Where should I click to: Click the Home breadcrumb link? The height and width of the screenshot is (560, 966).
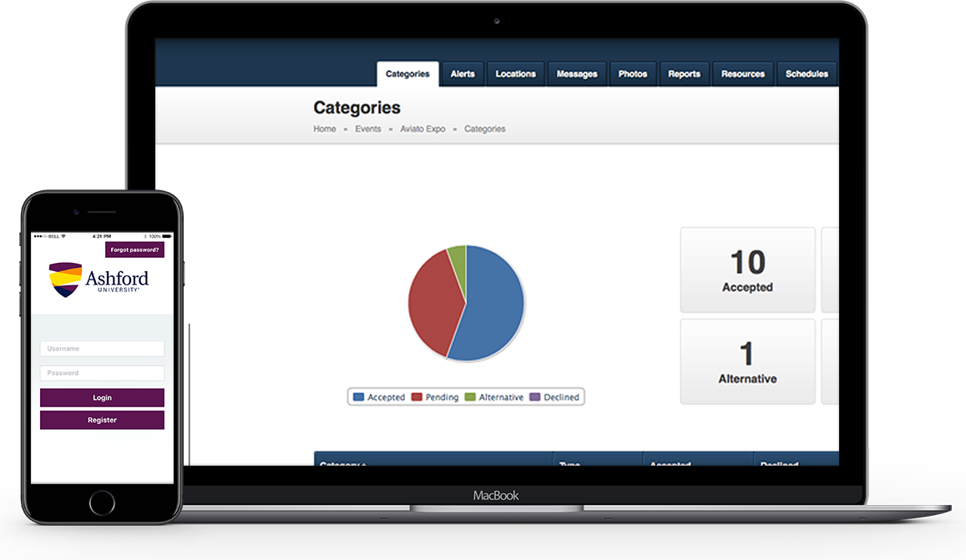(x=325, y=129)
